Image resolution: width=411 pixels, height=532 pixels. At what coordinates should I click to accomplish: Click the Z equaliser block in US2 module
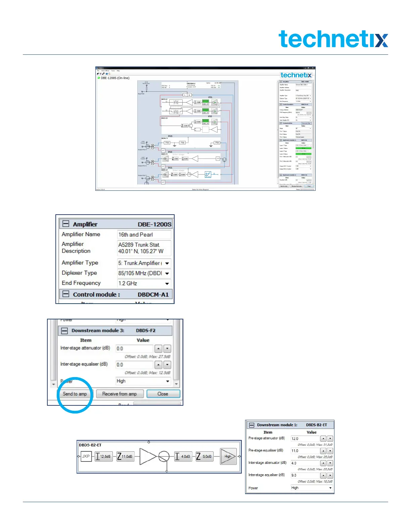(x=185, y=126)
